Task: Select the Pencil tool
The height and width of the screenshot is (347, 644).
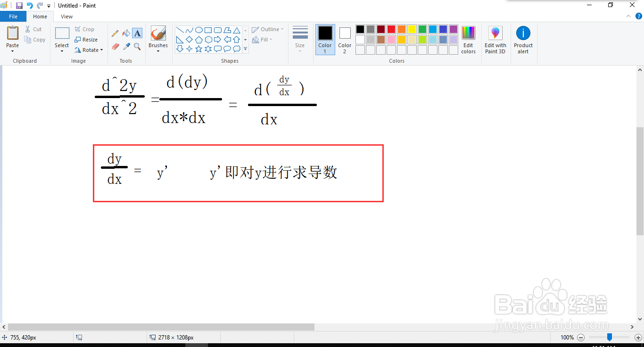Action: click(115, 33)
